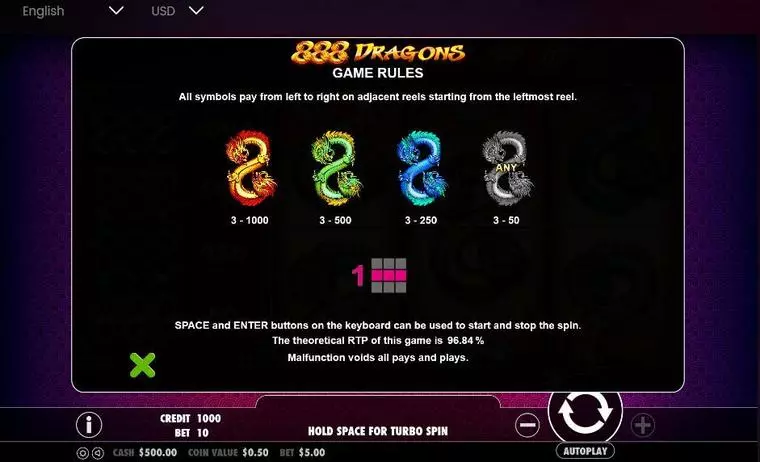Click the grey ANY dragon symbol

pos(507,168)
